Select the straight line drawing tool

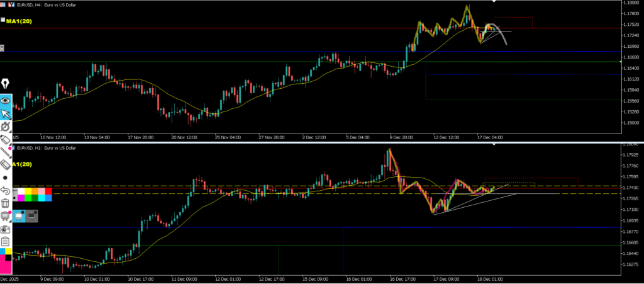click(x=5, y=152)
